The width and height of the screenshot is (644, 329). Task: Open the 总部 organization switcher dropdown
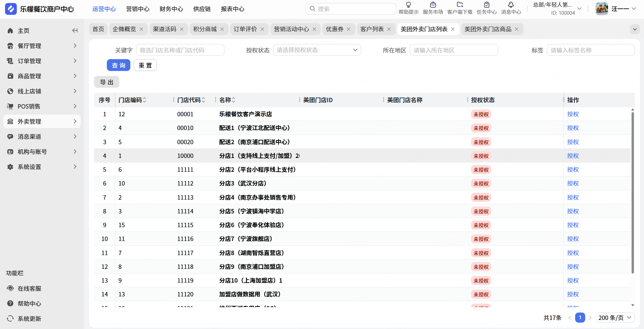click(579, 9)
